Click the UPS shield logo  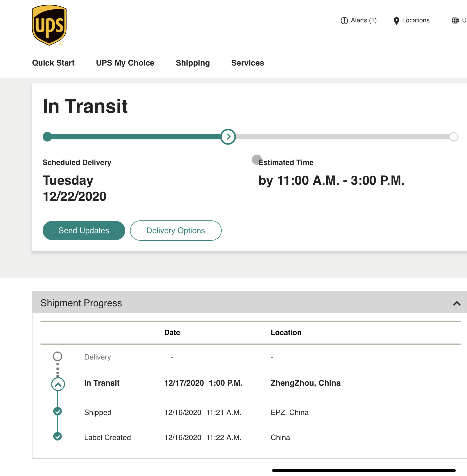pos(49,25)
